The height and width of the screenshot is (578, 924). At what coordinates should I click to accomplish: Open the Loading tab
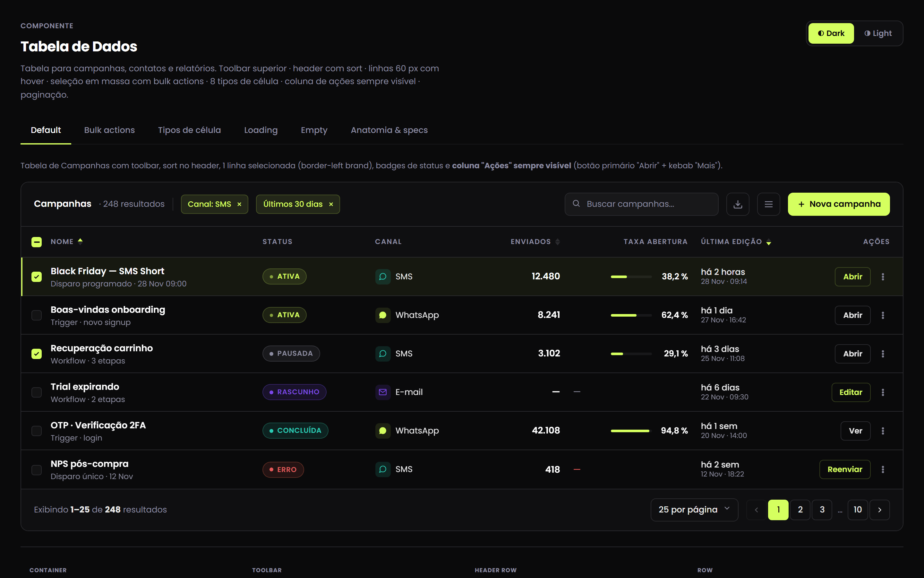click(x=261, y=130)
